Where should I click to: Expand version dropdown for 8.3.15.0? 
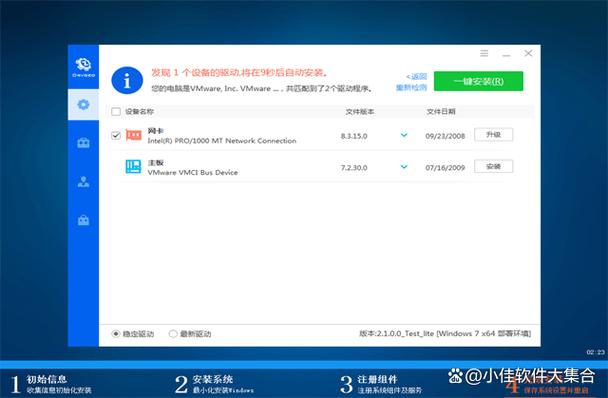click(x=404, y=135)
